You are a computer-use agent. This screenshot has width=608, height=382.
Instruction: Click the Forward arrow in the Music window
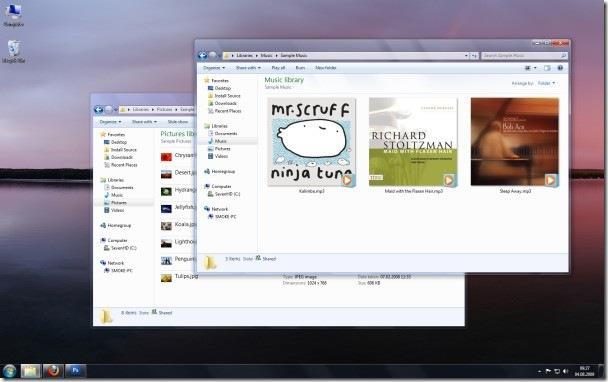[213, 55]
